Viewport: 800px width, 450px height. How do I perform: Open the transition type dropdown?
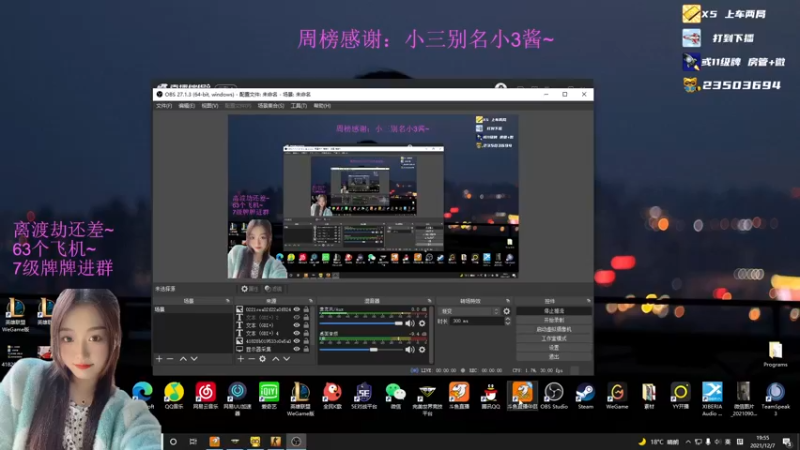pyautogui.click(x=469, y=311)
